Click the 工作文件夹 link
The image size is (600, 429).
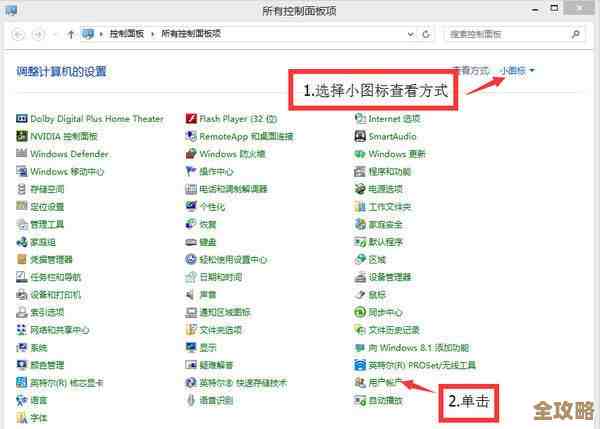[390, 207]
